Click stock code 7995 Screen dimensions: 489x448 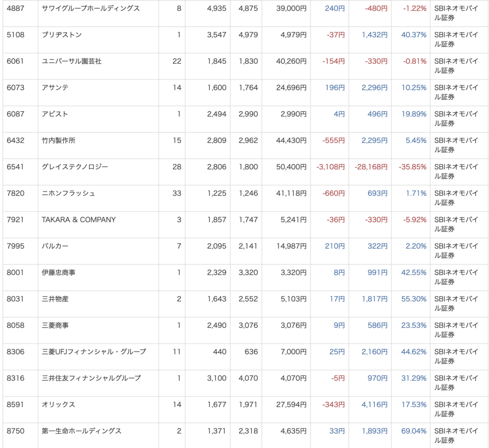point(15,246)
